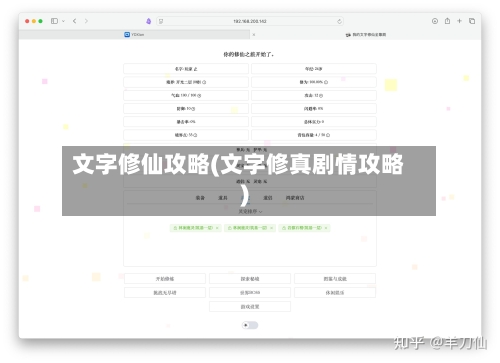Click the Safari share icon
500x363 pixels.
(447, 21)
